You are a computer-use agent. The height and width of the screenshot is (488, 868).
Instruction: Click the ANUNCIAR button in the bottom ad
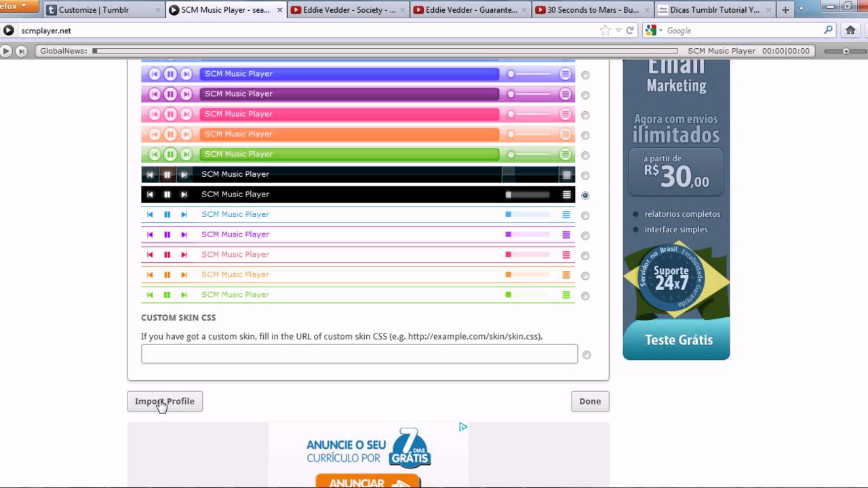point(368,482)
